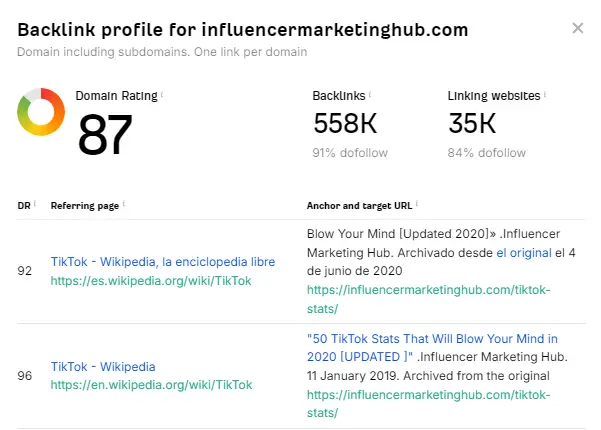Open the English "TikTok - Wikipedia" title link
This screenshot has height=430, width=601.
point(103,367)
